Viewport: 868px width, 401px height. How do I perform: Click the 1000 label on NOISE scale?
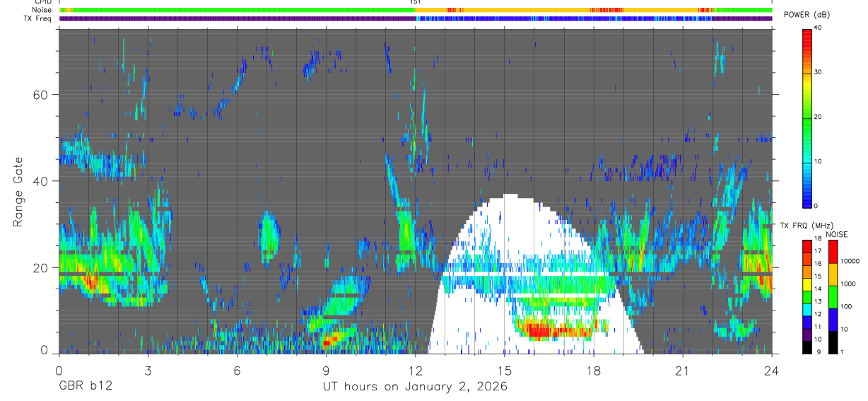pos(848,284)
